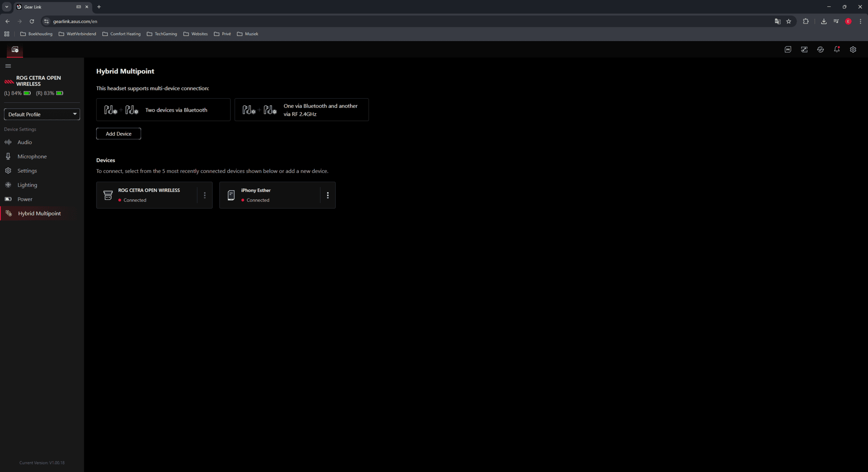
Task: Open Gear Link settings gear icon
Action: 853,50
